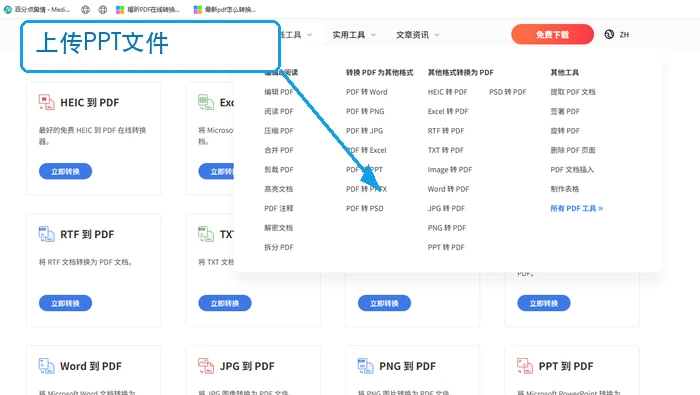
Task: Open PPT 转 PDF from the menu
Action: click(446, 247)
